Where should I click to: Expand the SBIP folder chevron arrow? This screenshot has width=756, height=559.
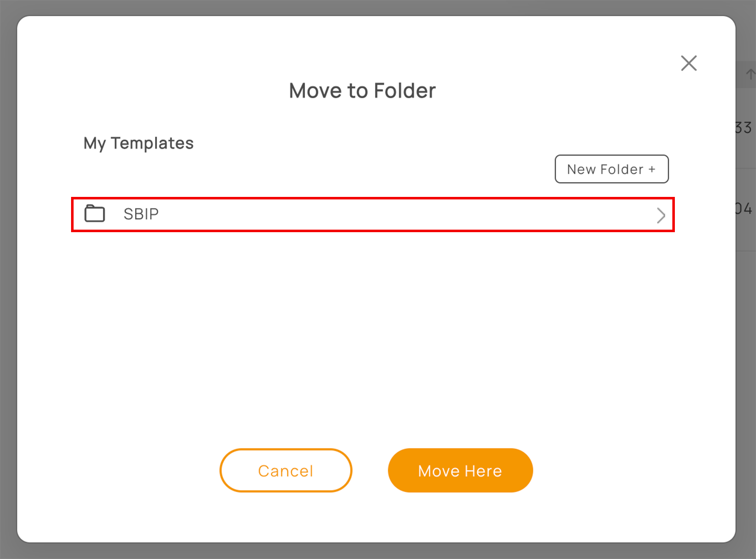coord(661,216)
